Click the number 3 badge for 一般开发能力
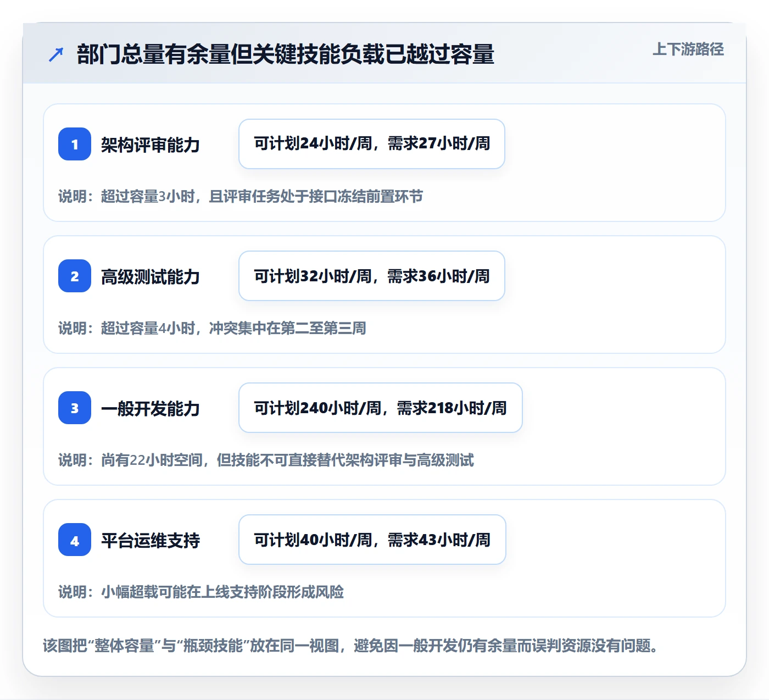The width and height of the screenshot is (769, 700). pos(75,408)
